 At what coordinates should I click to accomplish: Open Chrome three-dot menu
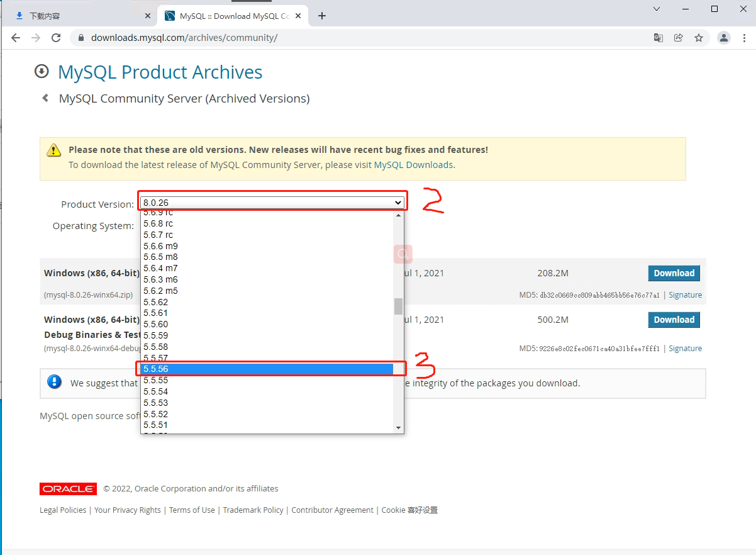click(x=744, y=38)
